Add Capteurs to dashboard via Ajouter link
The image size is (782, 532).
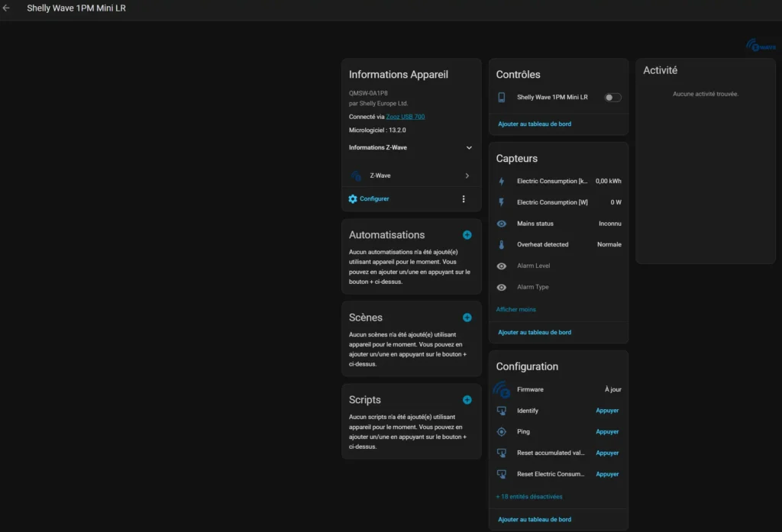(x=535, y=333)
